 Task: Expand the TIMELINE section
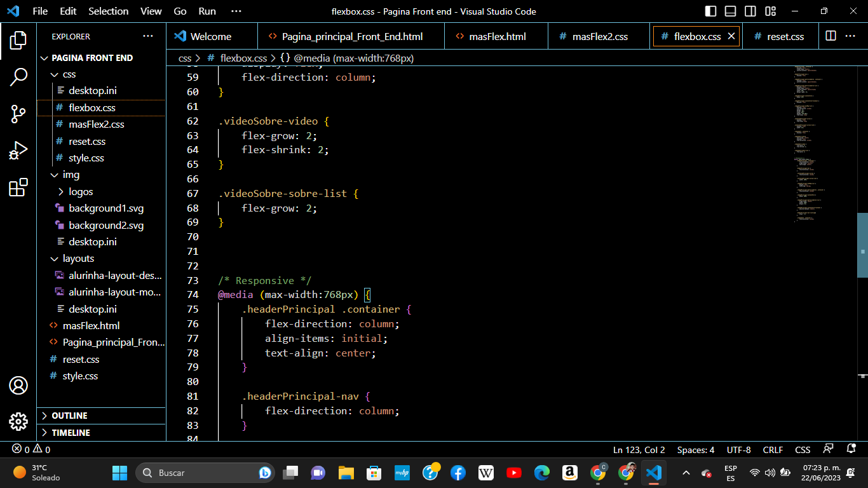tap(101, 433)
